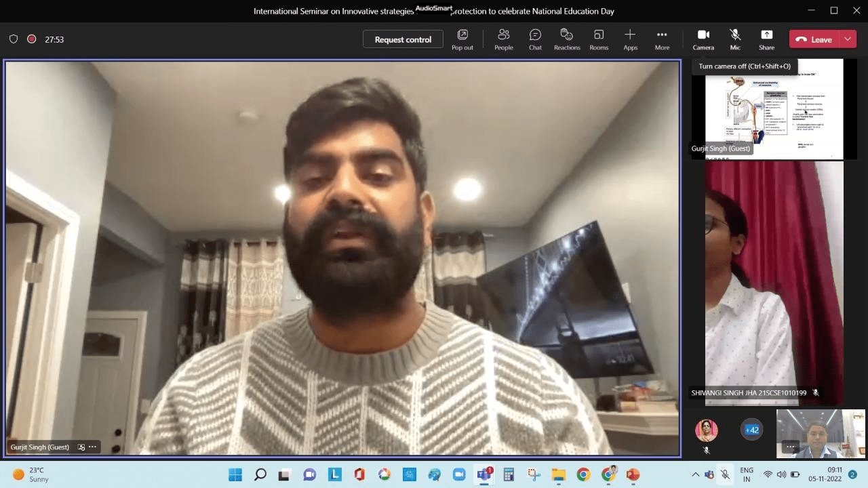Click the red Leave button
Image resolution: width=868 pixels, height=488 pixels.
pyautogui.click(x=814, y=39)
